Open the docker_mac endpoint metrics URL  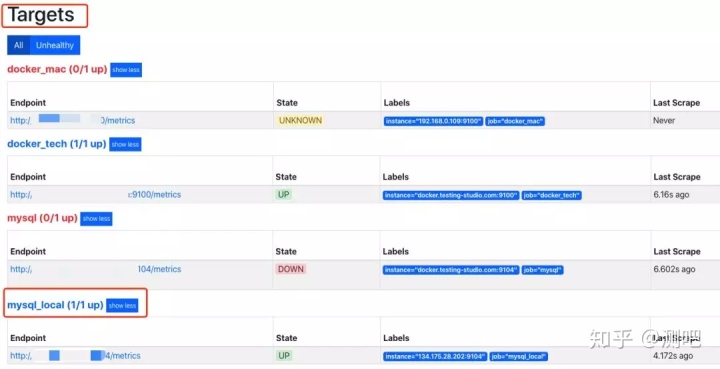coord(73,120)
